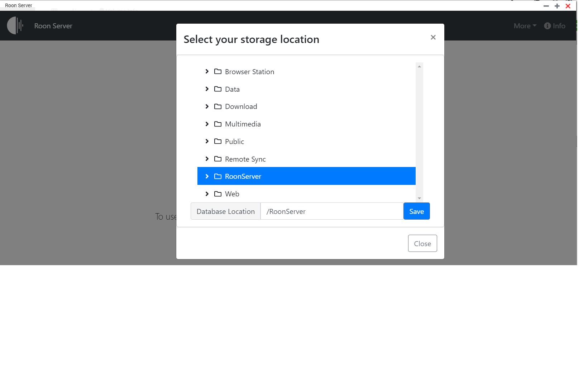Click the Close button in dialog footer
Viewport: 588px width, 392px height.
(422, 244)
